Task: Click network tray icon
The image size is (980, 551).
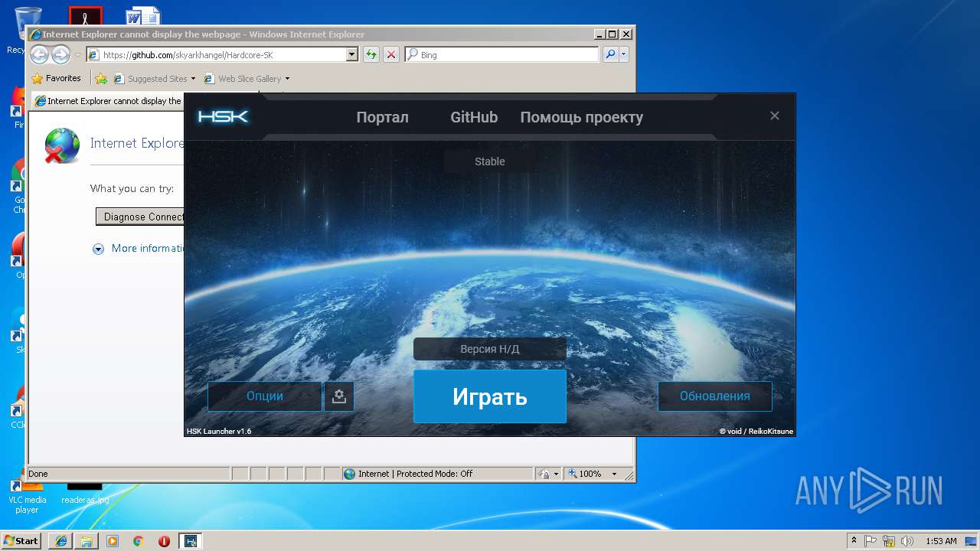Action: pos(889,540)
